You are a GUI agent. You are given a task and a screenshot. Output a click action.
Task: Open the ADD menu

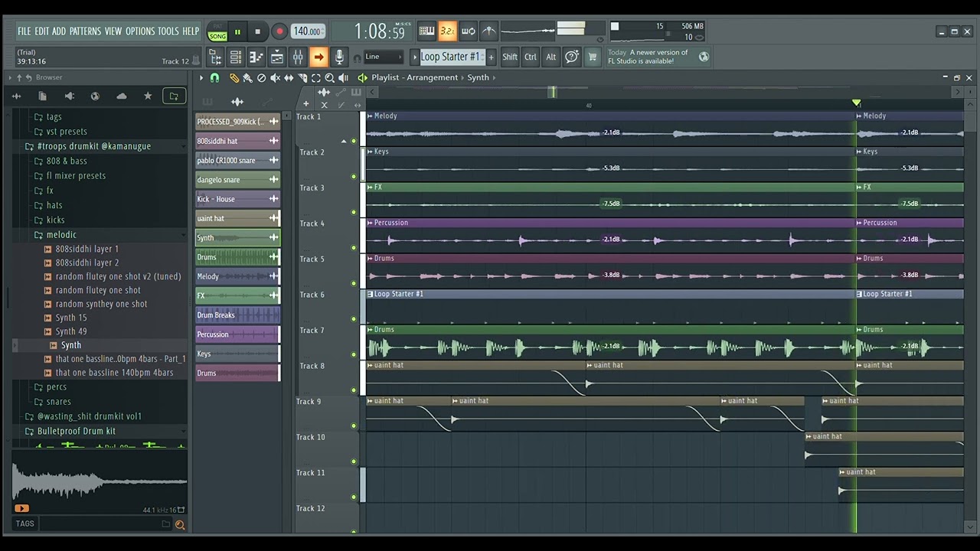tap(59, 31)
